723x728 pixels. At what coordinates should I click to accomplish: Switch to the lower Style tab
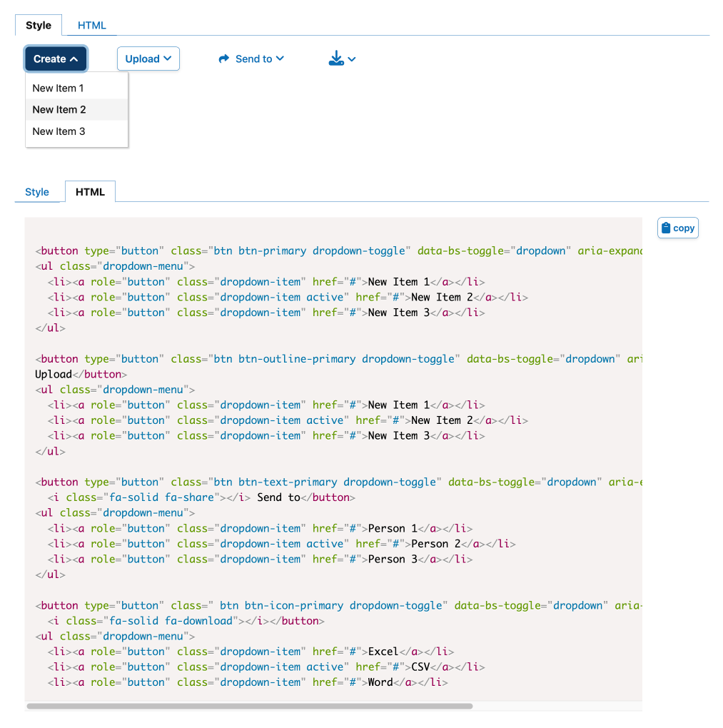tap(39, 191)
